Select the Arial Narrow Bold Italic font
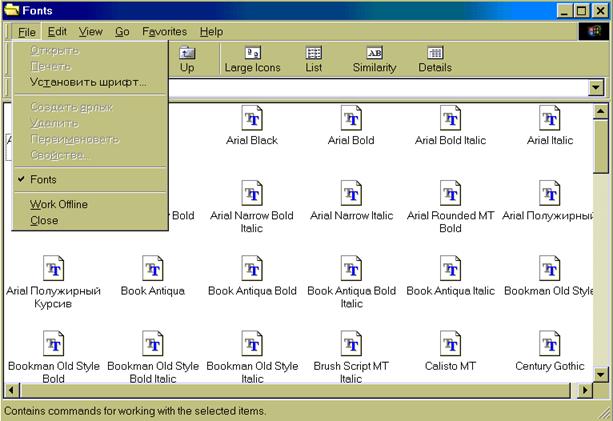This screenshot has width=613, height=421. pos(252,194)
